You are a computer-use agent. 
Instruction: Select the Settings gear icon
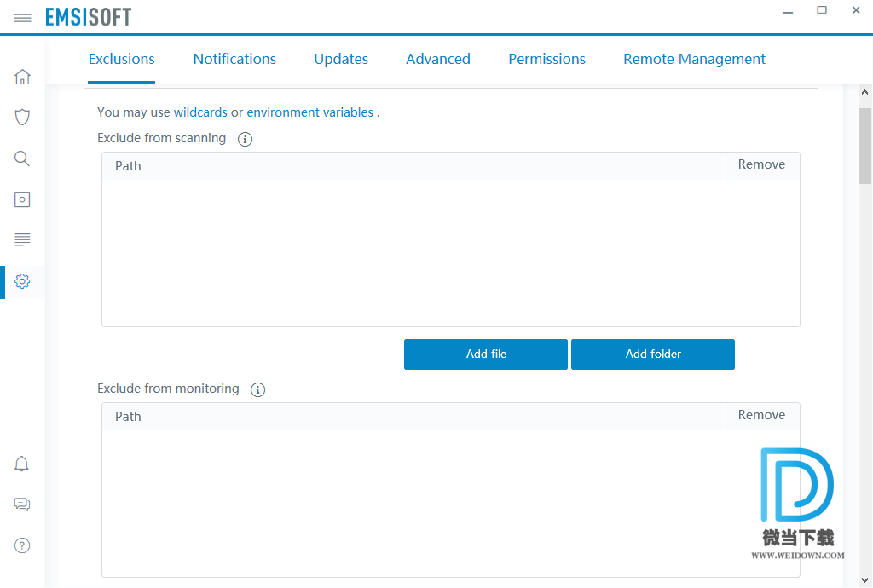pos(22,281)
